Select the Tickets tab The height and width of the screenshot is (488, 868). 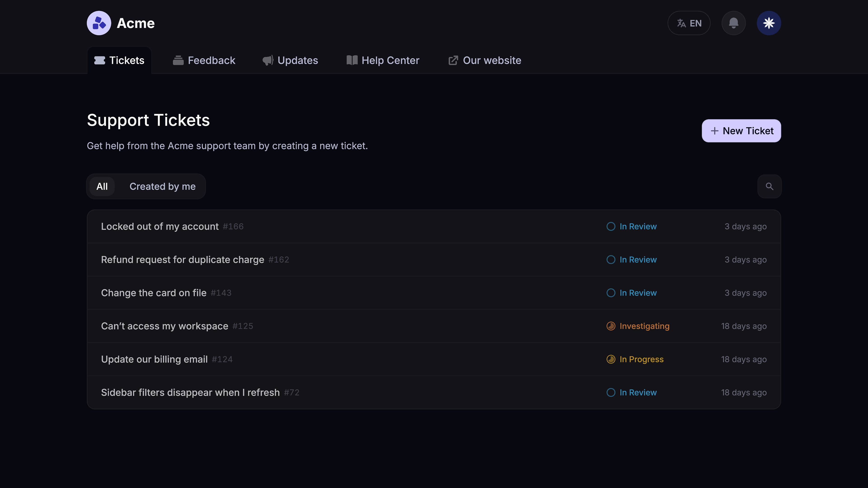point(119,60)
